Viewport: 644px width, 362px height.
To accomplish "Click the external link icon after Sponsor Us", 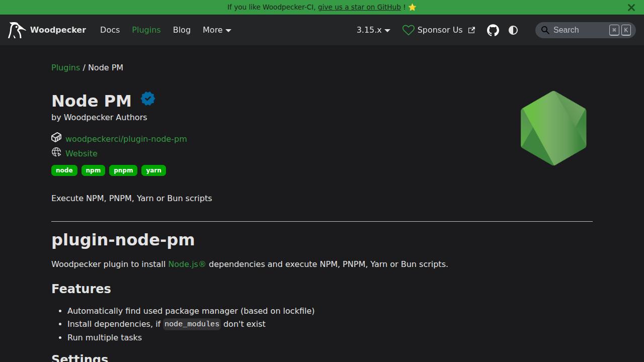I will (471, 30).
